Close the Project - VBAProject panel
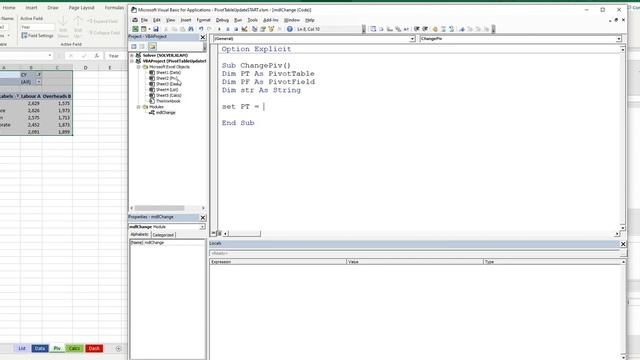This screenshot has height=360, width=640. pyautogui.click(x=203, y=37)
